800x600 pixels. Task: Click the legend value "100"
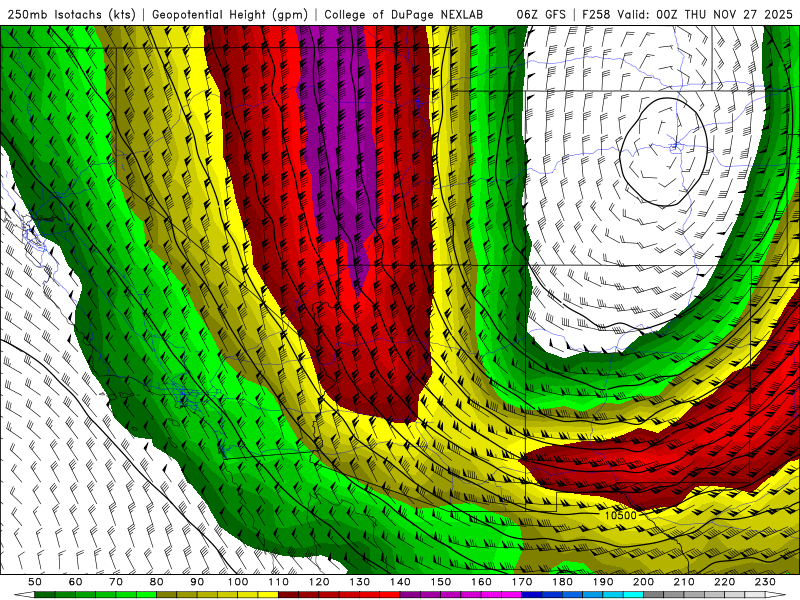[238, 582]
